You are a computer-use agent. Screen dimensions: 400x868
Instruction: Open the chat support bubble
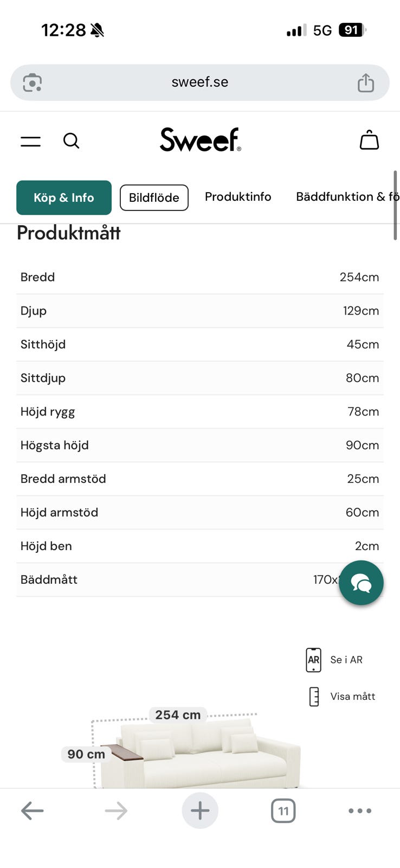pos(361,583)
